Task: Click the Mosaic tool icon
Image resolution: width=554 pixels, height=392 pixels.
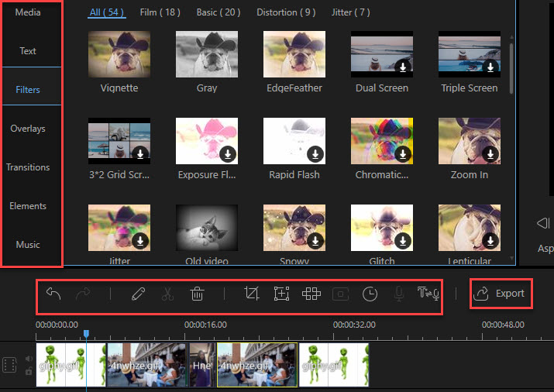Action: tap(311, 294)
